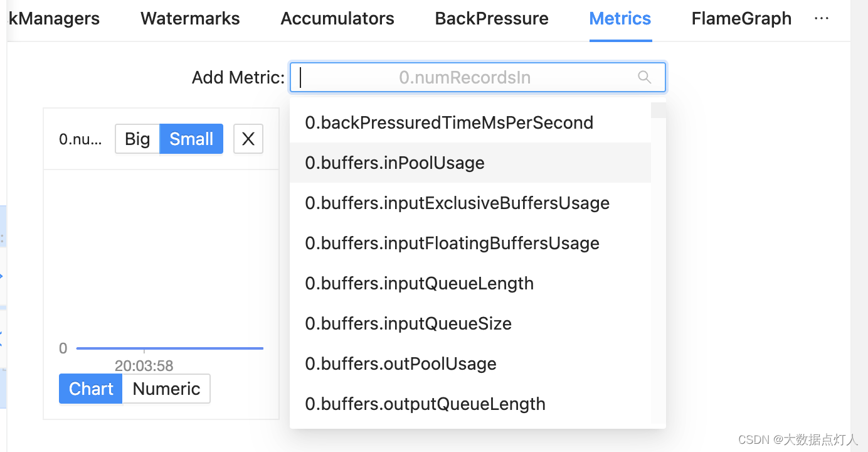Remove the metric chart with X button
Screen dimensions: 868x452
point(248,139)
